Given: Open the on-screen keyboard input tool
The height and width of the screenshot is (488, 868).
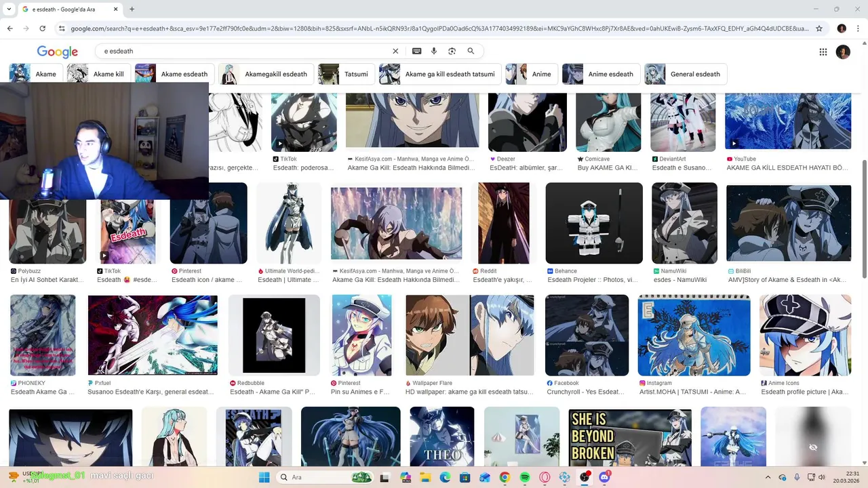Looking at the screenshot, I should (x=416, y=51).
